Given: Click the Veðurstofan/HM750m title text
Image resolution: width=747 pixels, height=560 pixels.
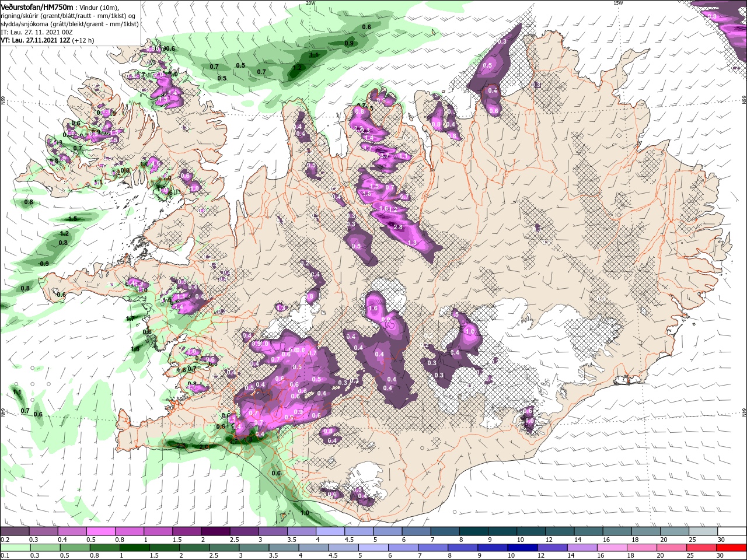Looking at the screenshot, I should (37, 6).
